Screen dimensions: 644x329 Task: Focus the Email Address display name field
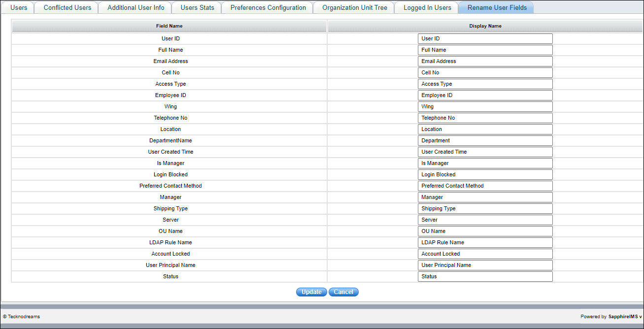coord(485,61)
